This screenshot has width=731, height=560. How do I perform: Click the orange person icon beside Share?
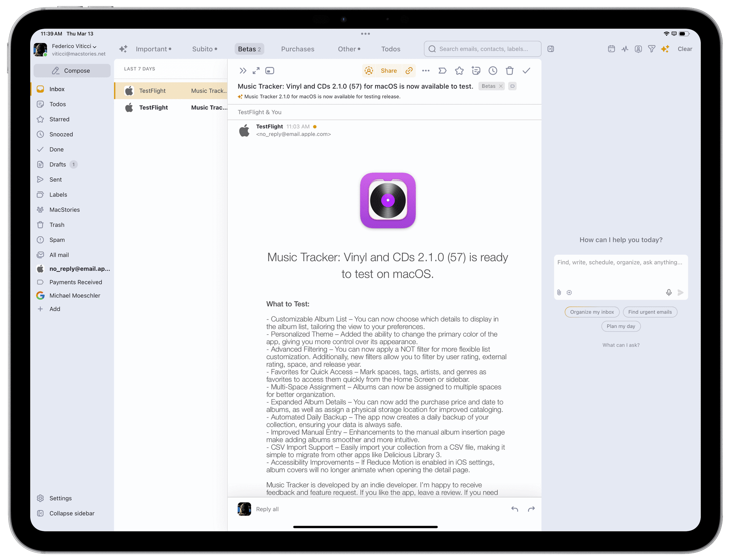[x=369, y=71]
